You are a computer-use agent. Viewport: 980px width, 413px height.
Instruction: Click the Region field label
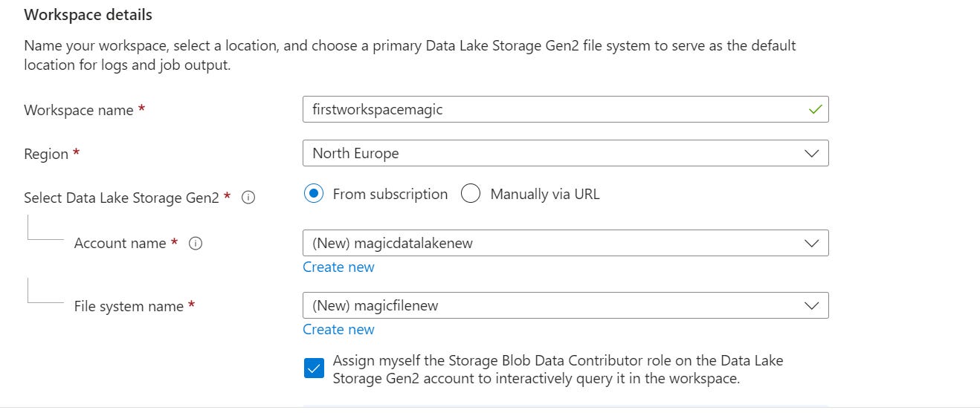(x=46, y=154)
